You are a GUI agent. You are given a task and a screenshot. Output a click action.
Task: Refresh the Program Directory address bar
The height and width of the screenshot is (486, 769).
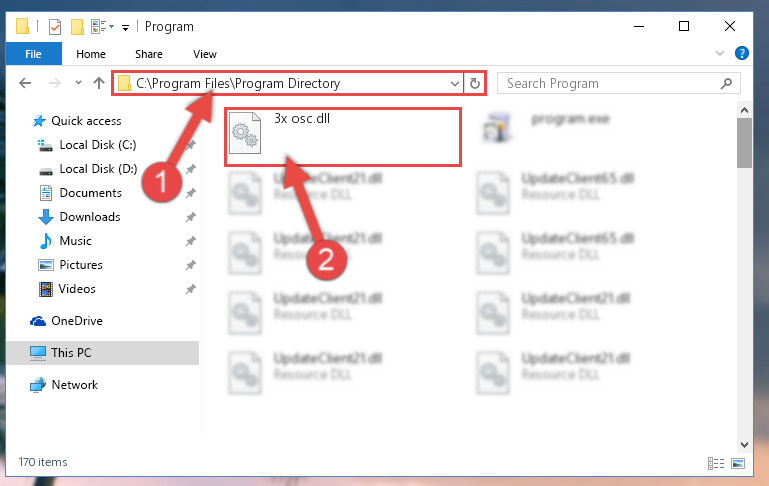click(474, 83)
